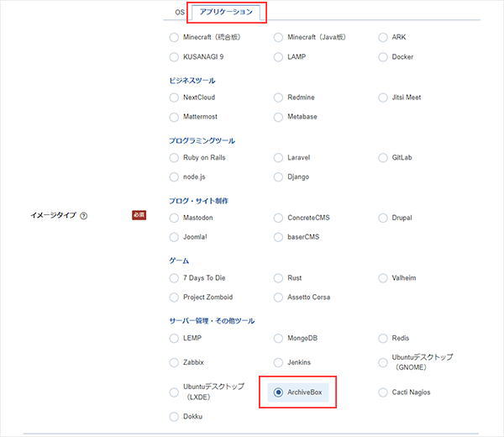Open the アプリケーション tab
Image resolution: width=504 pixels, height=437 pixels.
[x=226, y=13]
